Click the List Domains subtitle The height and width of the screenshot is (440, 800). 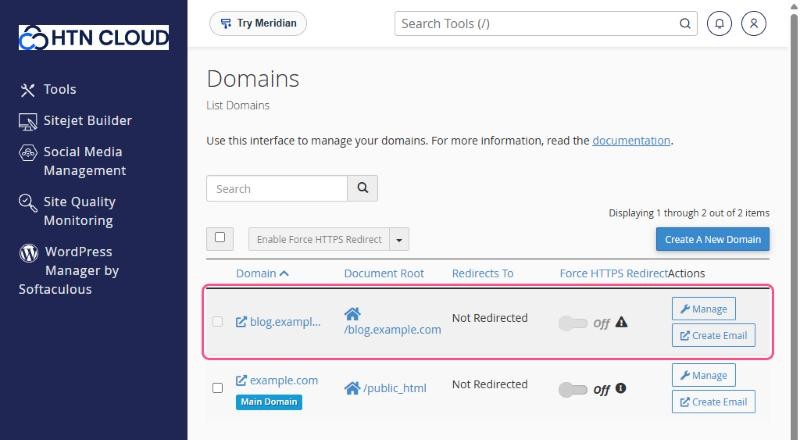238,105
